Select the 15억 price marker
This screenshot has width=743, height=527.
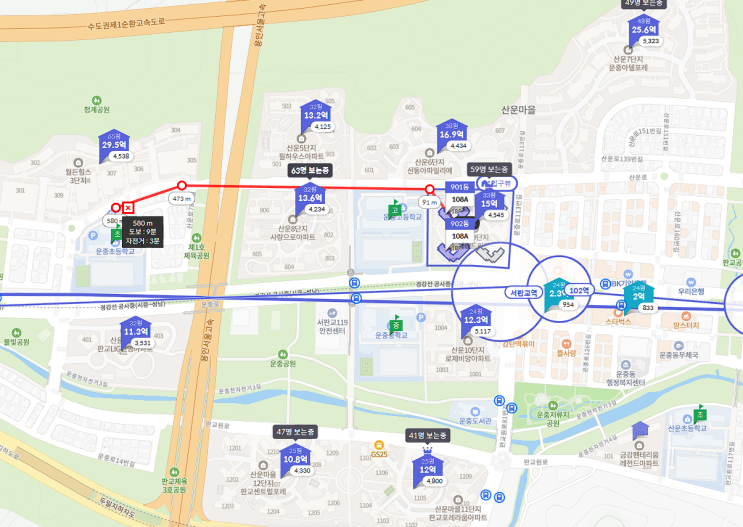[489, 204]
